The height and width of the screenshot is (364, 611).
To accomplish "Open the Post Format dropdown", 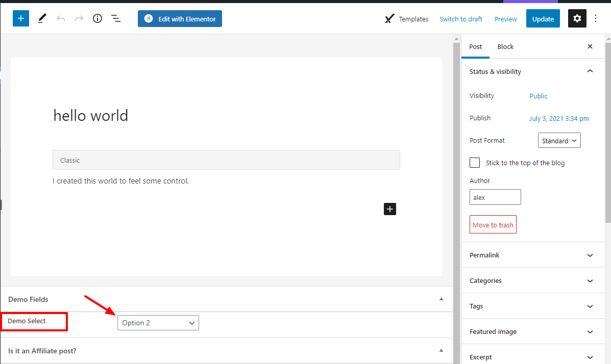I will (x=559, y=140).
